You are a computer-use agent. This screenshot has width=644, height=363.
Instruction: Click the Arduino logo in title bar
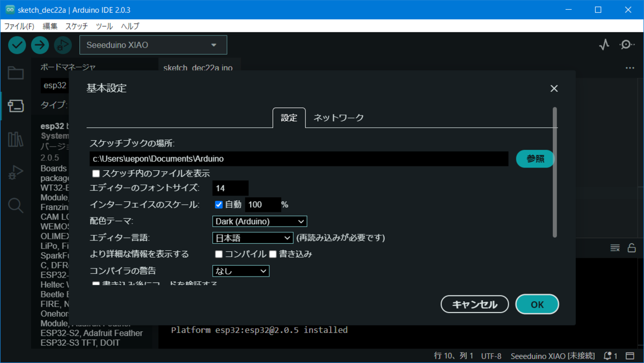tap(10, 10)
